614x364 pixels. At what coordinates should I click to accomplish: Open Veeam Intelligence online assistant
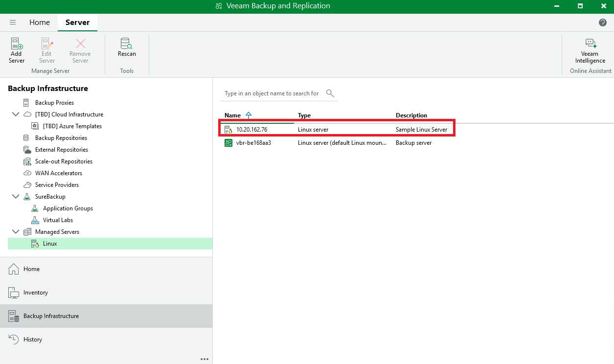tap(590, 50)
